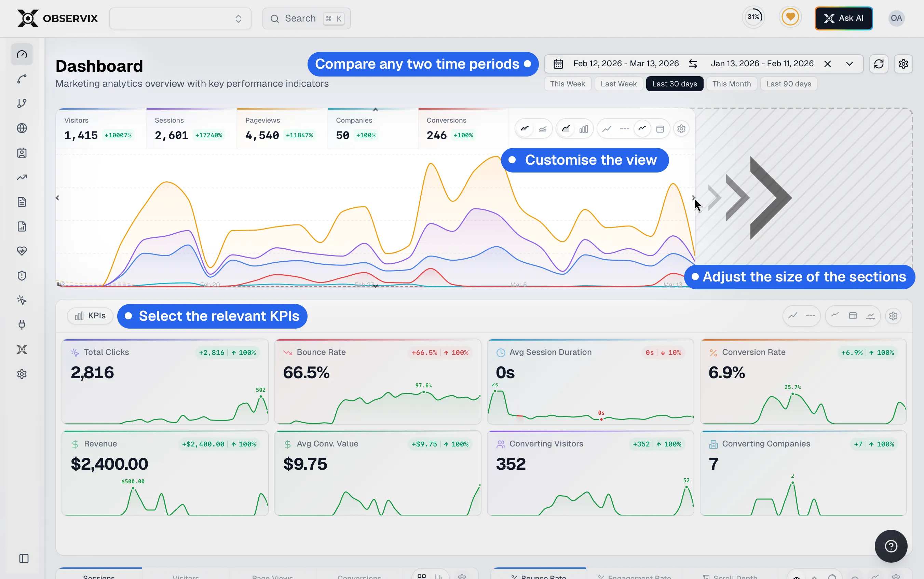Open chart settings gear in top chart toolbar
The width and height of the screenshot is (924, 579).
click(x=681, y=129)
